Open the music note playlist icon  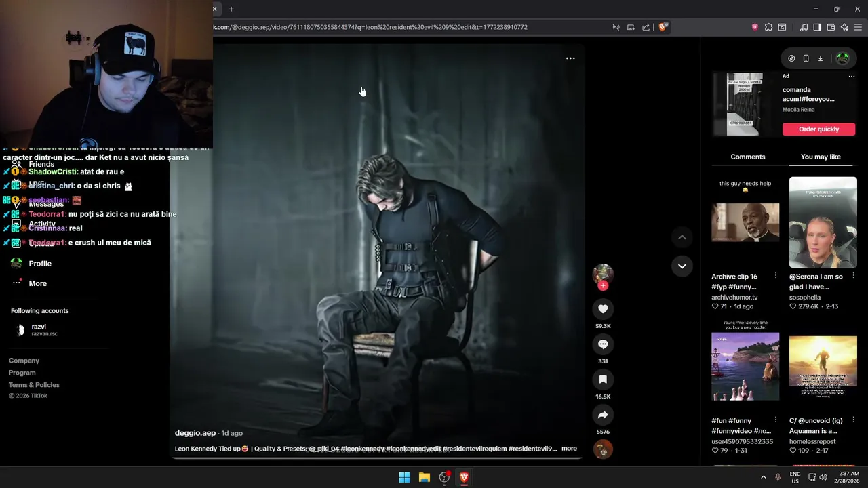tap(804, 27)
